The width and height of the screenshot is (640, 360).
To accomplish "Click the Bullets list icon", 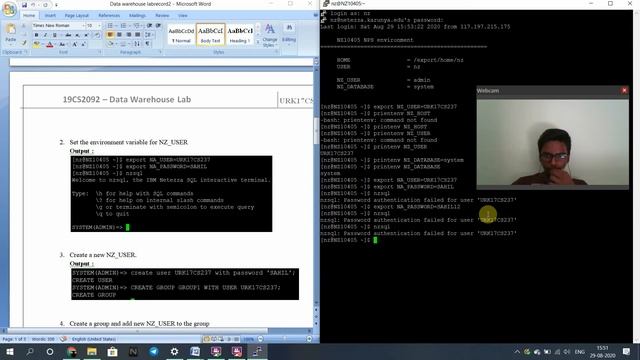I will tap(110, 26).
